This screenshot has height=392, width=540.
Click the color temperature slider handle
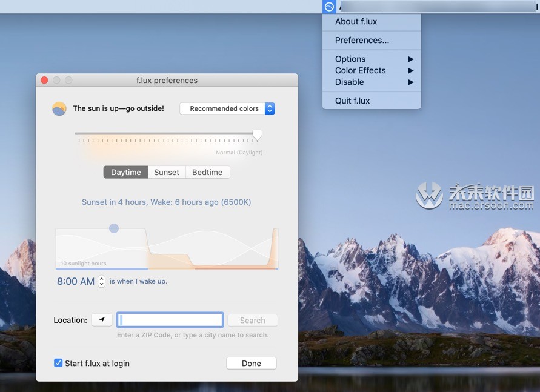tap(257, 135)
